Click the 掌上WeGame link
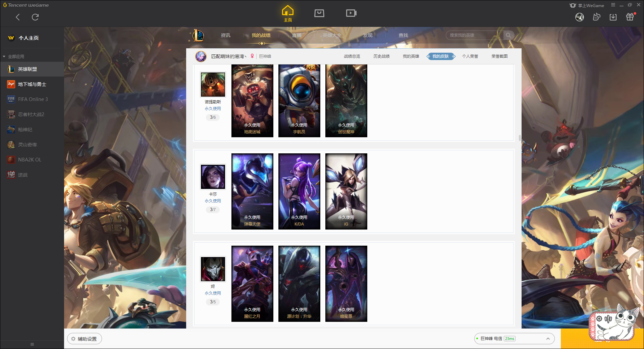The width and height of the screenshot is (644, 349). [x=587, y=5]
